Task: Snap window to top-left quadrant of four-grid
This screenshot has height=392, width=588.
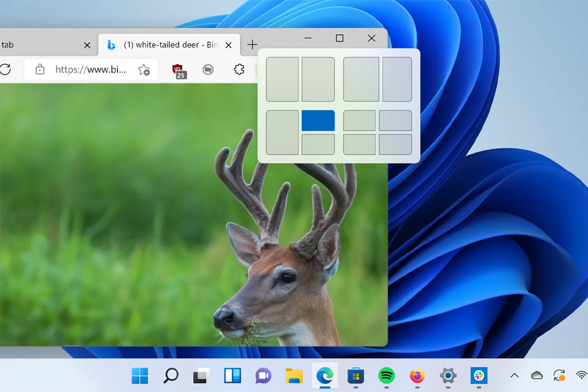Action: (x=359, y=120)
